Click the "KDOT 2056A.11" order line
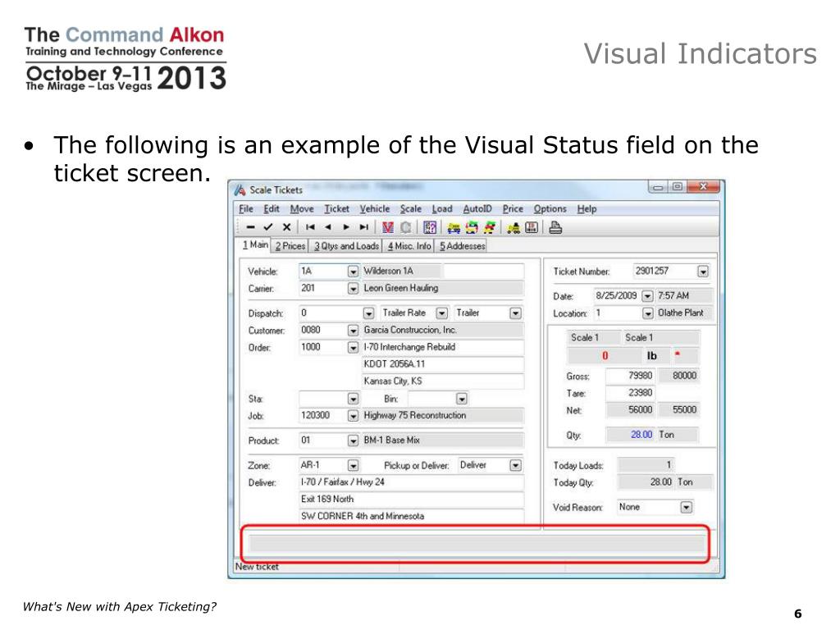Viewport: 840px width, 630px height. click(x=442, y=364)
